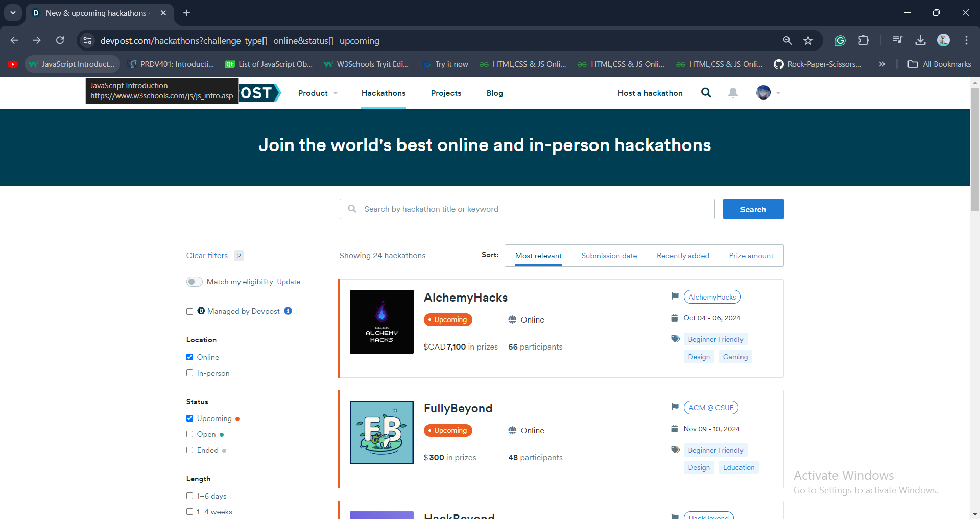Click the FullyBeyond logo thumbnail
Screen dimensions: 980x519
[381, 432]
